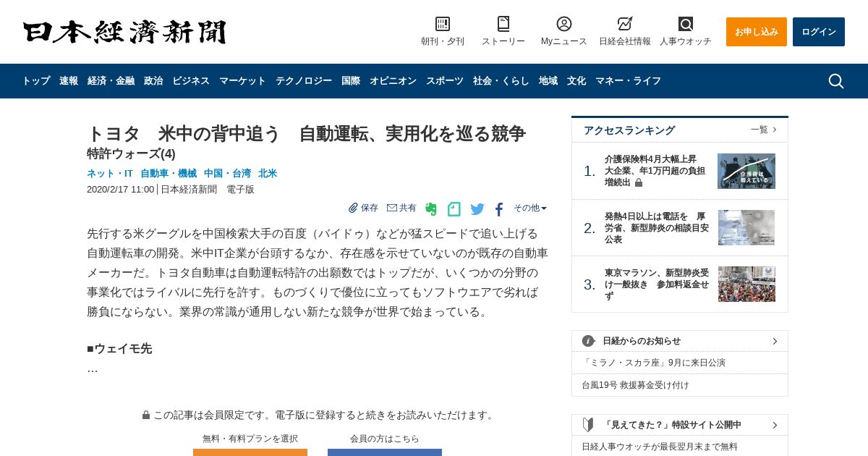Follow the 北米 topic link
The height and width of the screenshot is (456, 868).
(268, 174)
